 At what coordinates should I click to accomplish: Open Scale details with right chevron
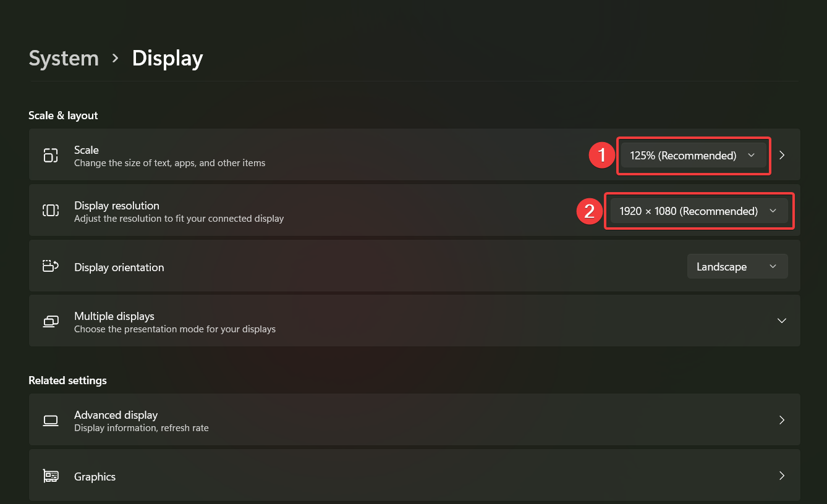coord(782,155)
